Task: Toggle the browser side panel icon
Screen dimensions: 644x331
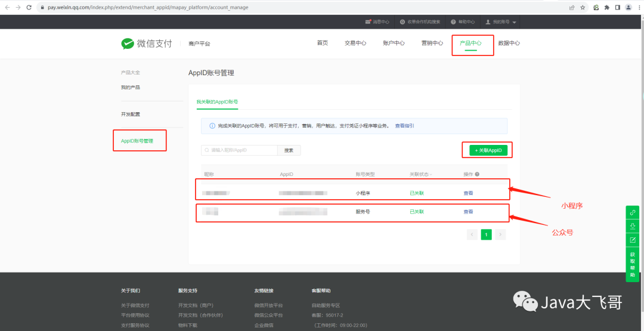Action: click(618, 7)
